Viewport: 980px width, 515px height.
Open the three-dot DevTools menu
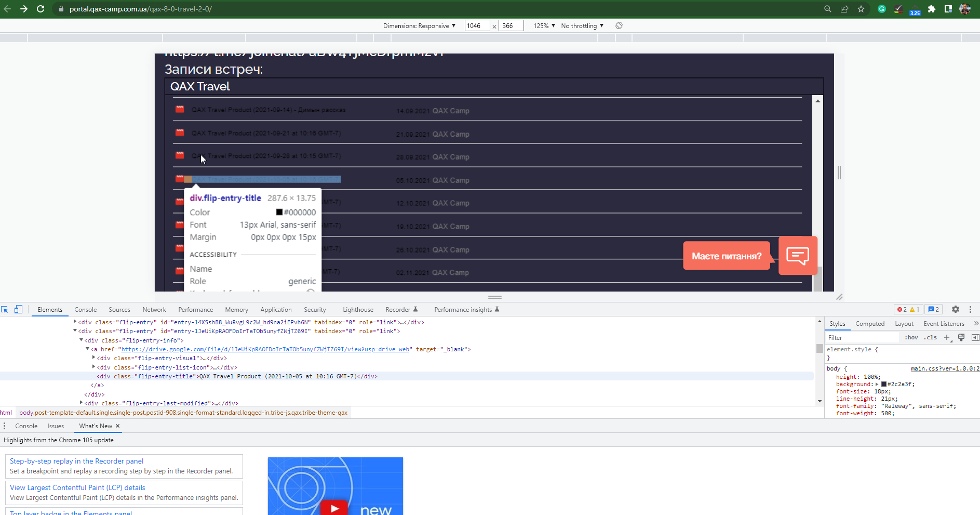pos(970,309)
